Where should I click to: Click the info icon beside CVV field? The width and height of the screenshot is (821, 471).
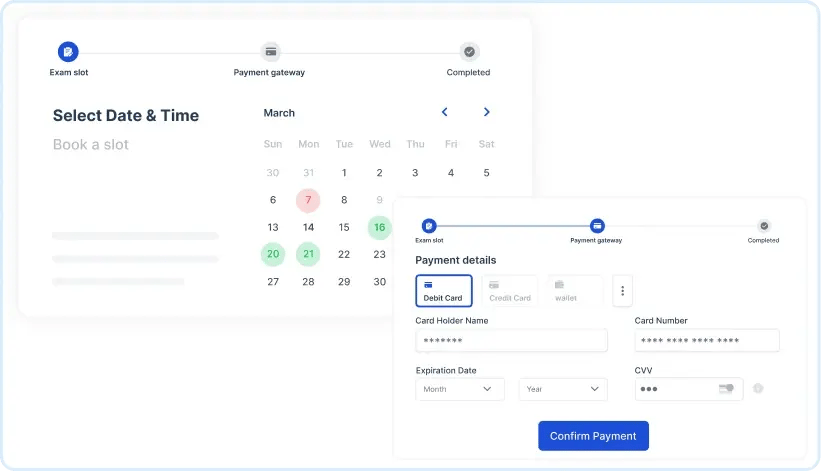point(758,388)
